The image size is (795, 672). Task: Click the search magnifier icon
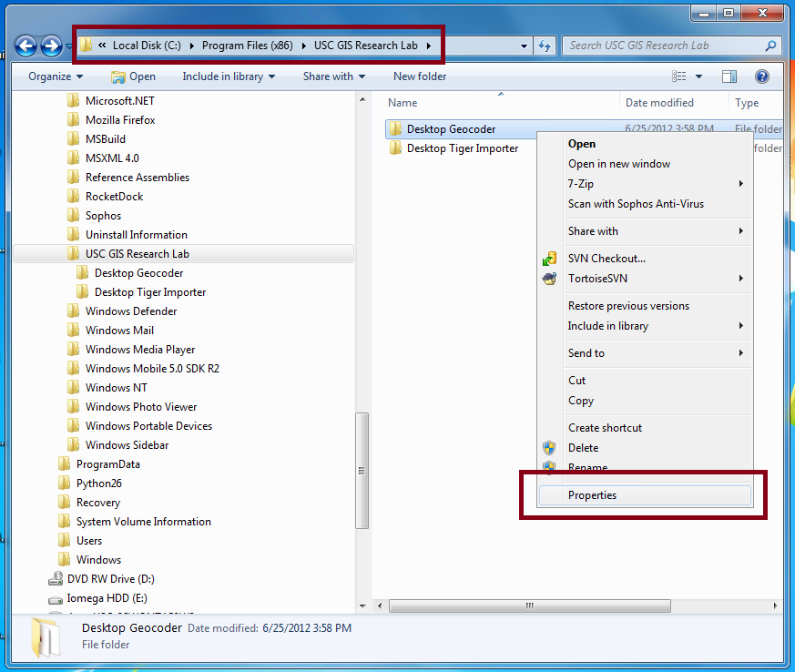pos(770,46)
